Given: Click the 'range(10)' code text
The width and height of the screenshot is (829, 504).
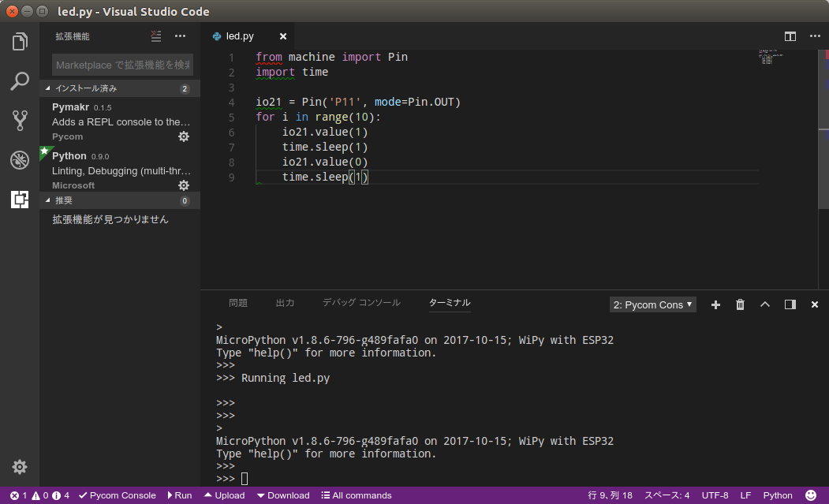Looking at the screenshot, I should [345, 117].
